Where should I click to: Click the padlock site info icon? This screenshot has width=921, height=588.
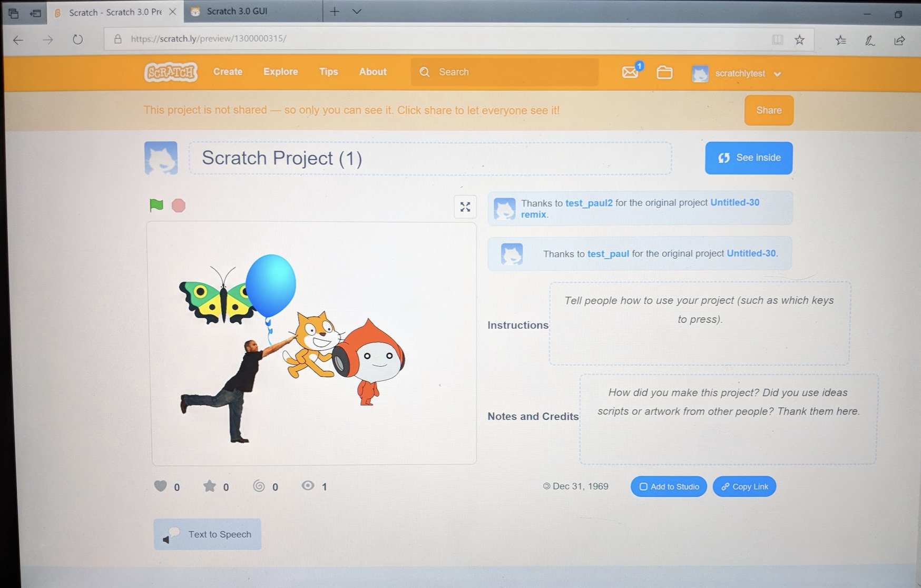pos(118,39)
